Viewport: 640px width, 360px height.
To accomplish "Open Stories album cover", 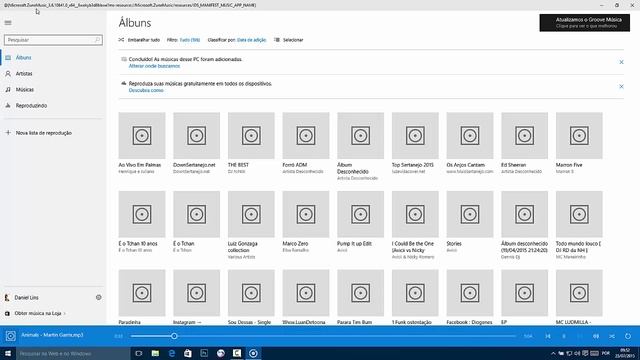I will click(470, 214).
